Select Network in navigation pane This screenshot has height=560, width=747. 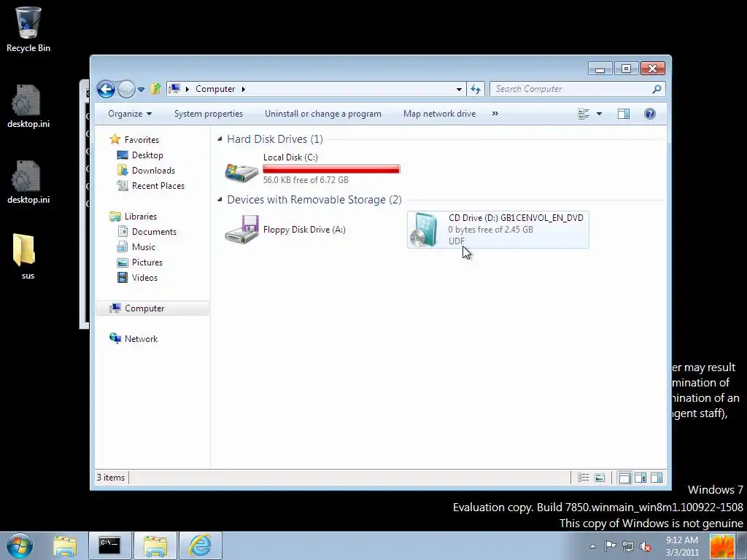141,338
